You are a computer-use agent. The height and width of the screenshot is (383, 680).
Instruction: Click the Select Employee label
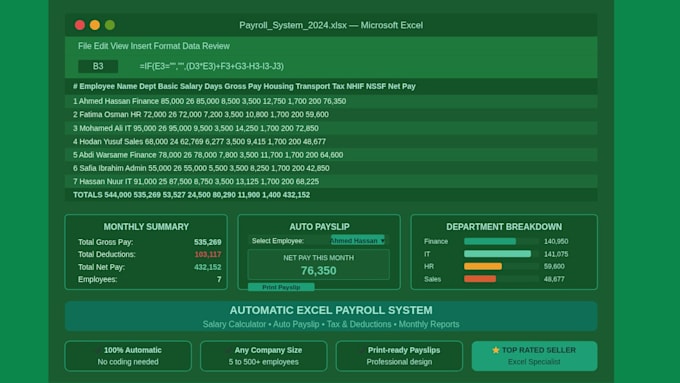pos(278,241)
